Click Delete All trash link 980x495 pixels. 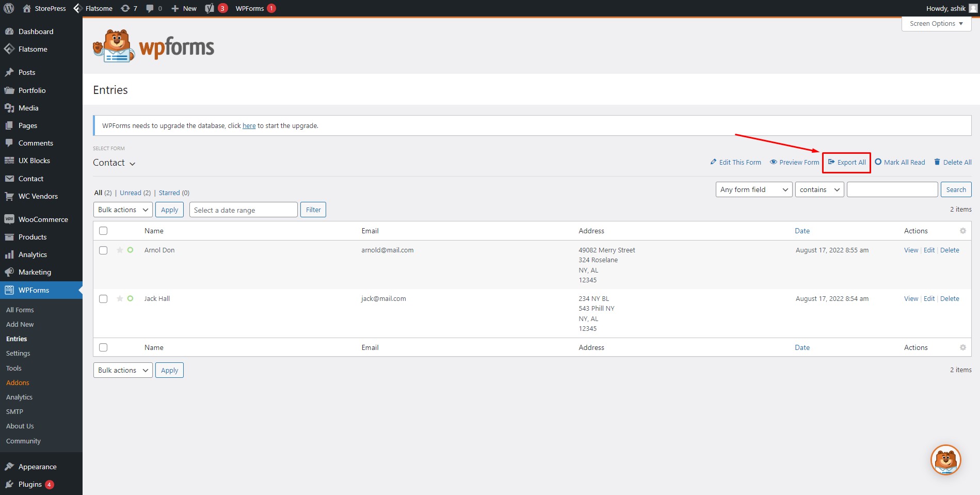tap(953, 162)
